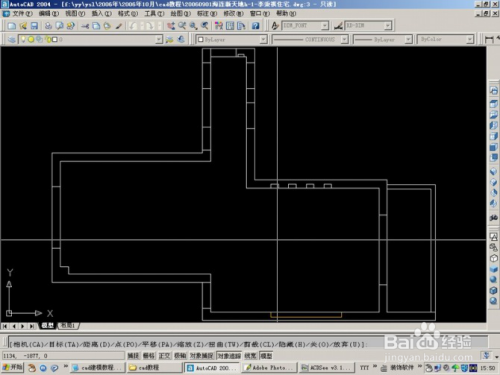Open the Layer Properties Manager icon

pos(12,39)
